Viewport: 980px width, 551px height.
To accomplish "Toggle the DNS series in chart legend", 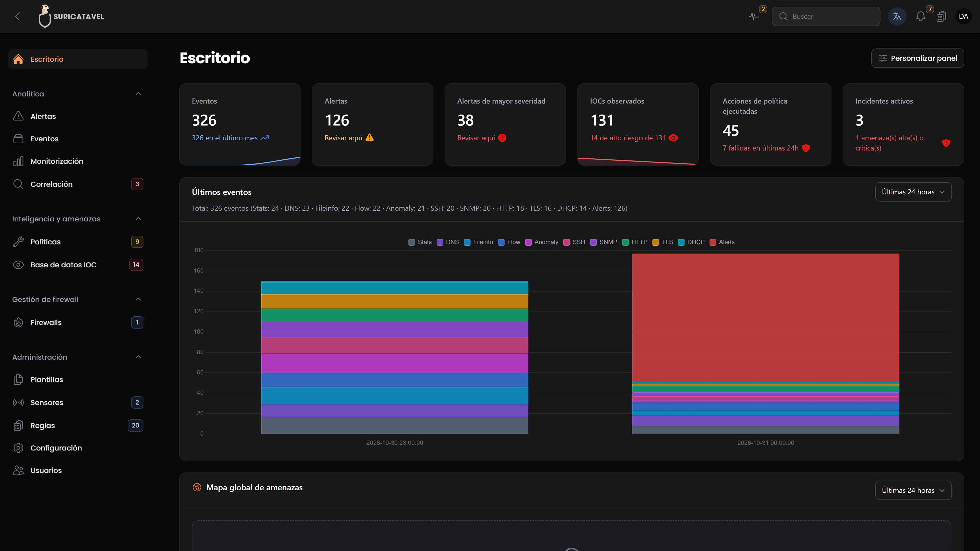I will [448, 242].
